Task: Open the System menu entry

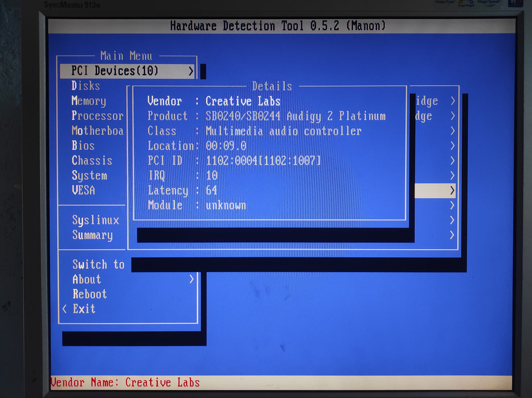Action: [x=89, y=176]
